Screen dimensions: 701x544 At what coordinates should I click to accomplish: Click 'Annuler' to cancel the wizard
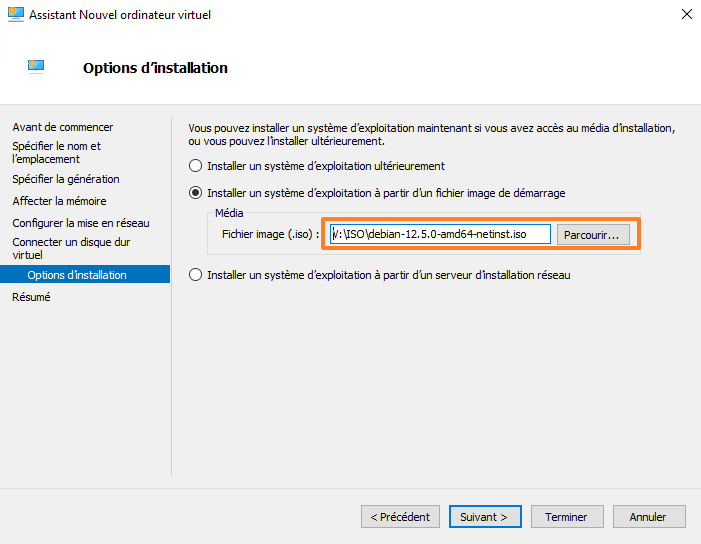[648, 517]
